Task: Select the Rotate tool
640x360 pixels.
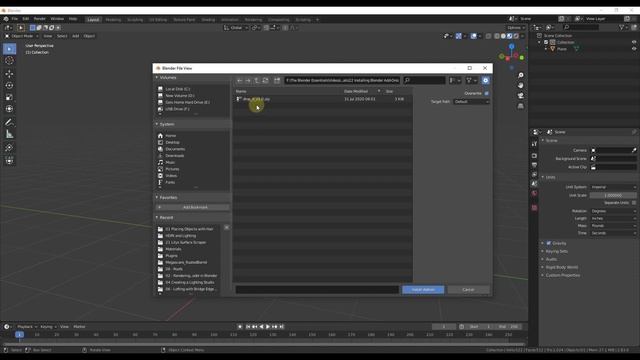Action: (x=9, y=86)
